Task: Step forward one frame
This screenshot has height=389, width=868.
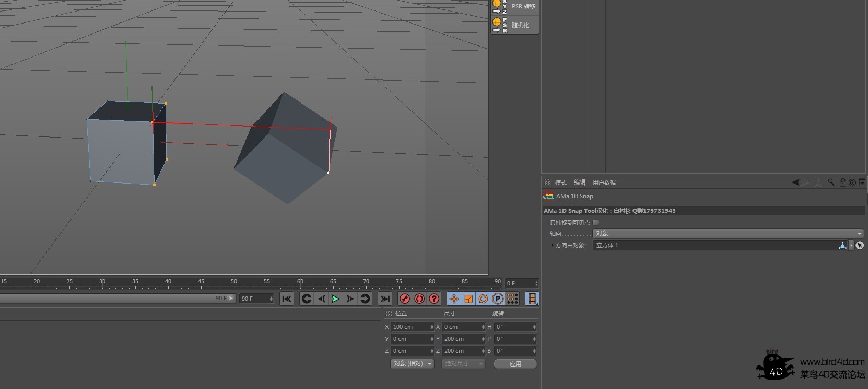Action: point(350,299)
